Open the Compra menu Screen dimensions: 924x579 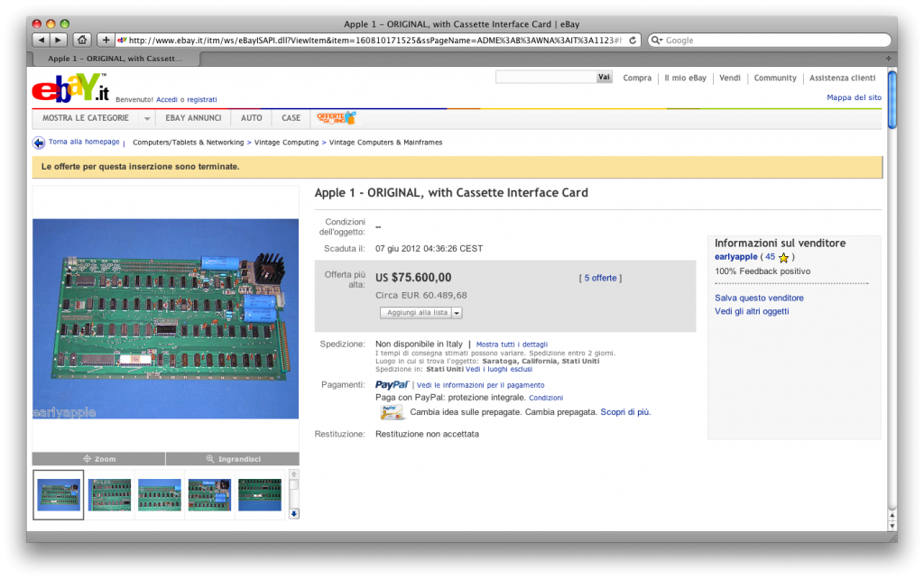(637, 78)
